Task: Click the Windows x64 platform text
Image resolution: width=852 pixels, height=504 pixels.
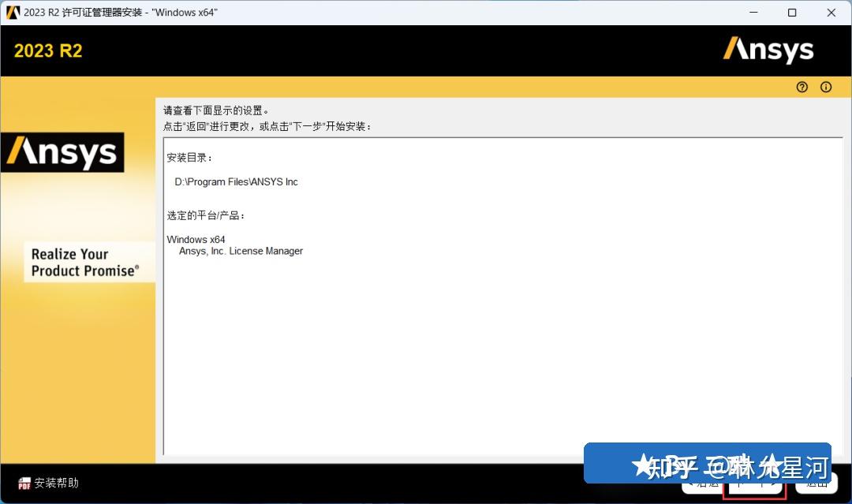Action: point(196,239)
